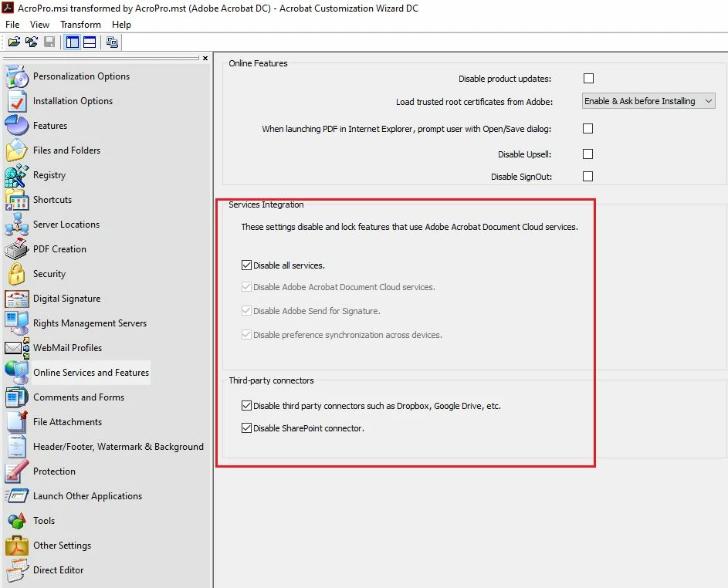Open the Registry section label

click(x=49, y=175)
